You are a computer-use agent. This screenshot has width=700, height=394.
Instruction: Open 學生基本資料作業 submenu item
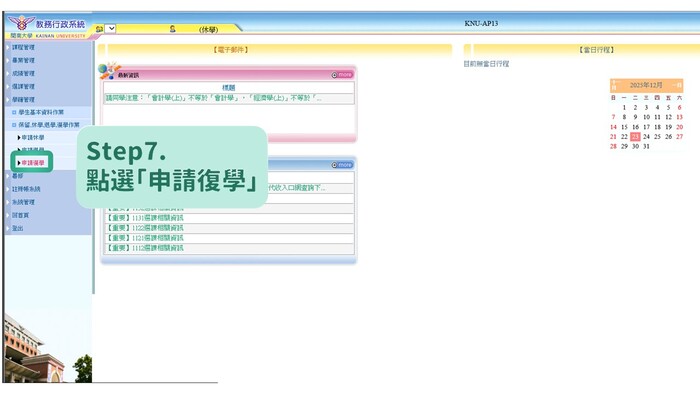click(x=41, y=112)
